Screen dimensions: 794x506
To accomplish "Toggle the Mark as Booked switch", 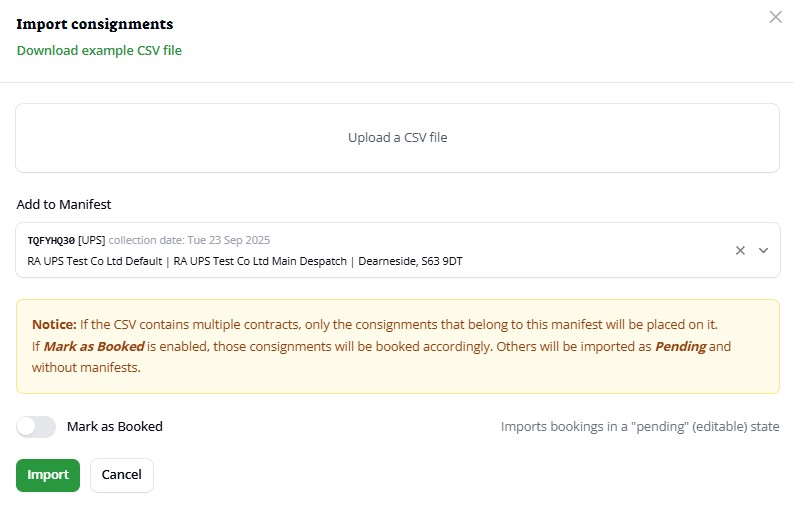I will point(36,426).
